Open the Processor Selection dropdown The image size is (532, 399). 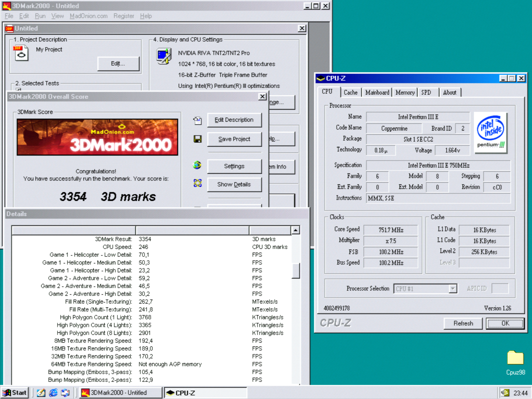(x=453, y=289)
